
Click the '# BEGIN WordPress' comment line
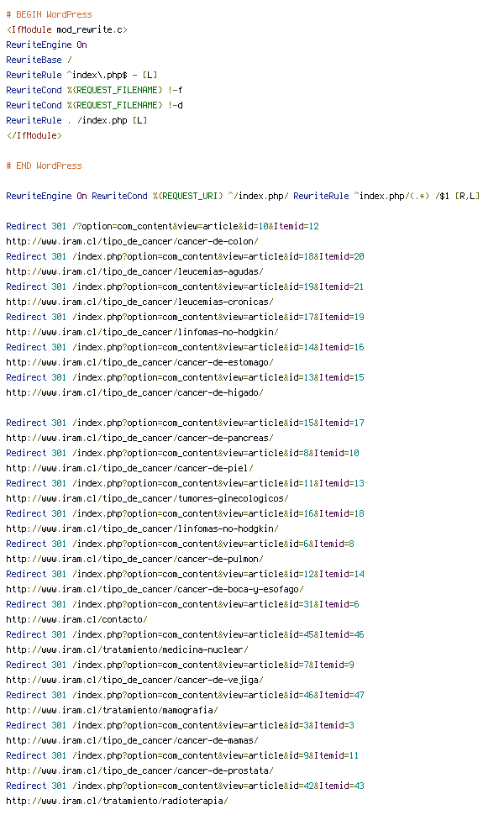point(49,14)
